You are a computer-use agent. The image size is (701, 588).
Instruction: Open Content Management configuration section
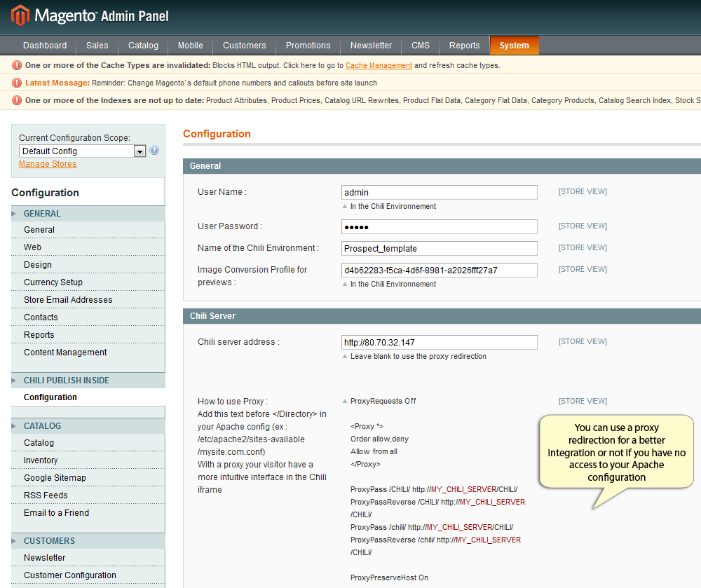[x=88, y=352]
